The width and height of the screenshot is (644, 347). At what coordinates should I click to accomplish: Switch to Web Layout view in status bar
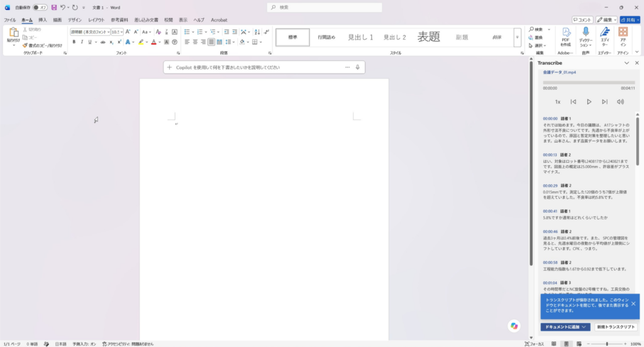(579, 344)
